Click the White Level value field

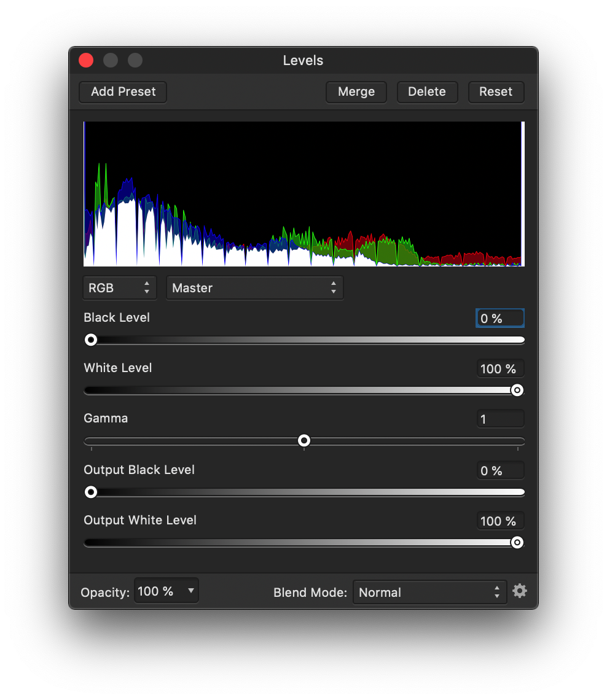pyautogui.click(x=500, y=369)
